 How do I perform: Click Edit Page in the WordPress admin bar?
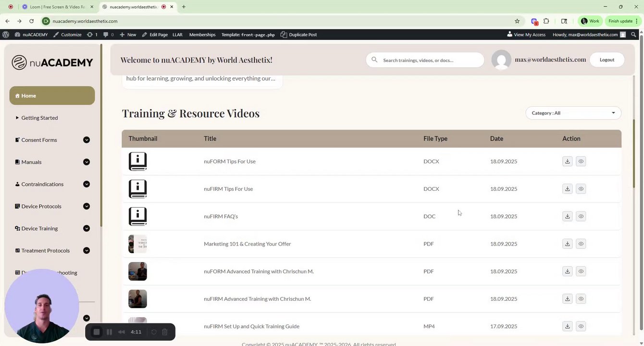(x=155, y=35)
